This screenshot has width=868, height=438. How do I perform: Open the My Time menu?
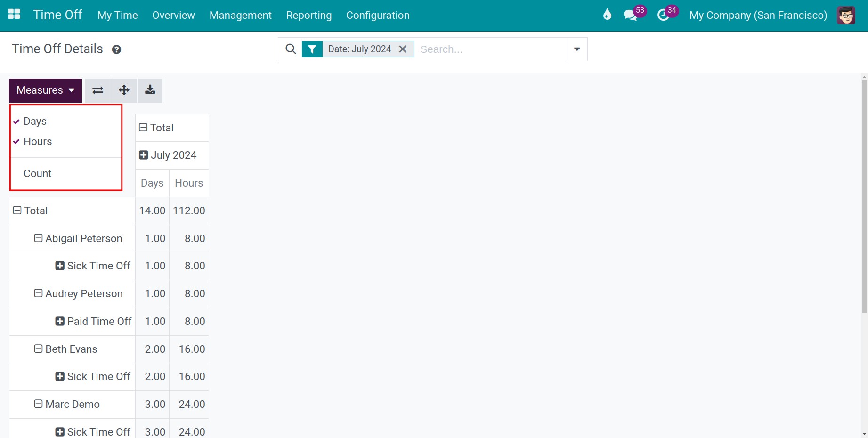click(x=118, y=15)
